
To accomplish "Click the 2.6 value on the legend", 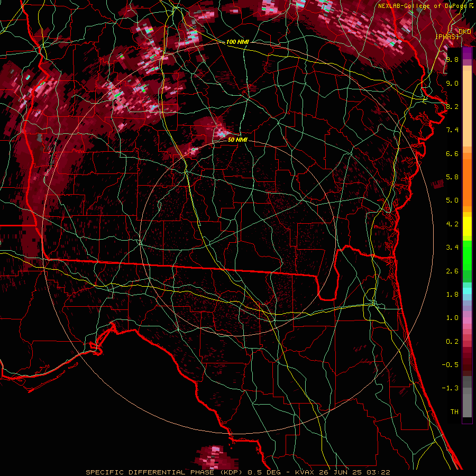I will point(452,271).
